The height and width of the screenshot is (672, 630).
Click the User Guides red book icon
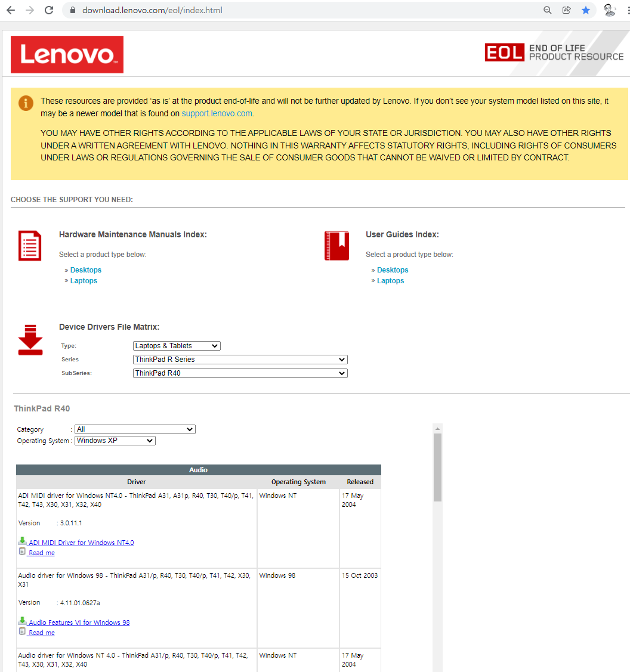point(336,246)
